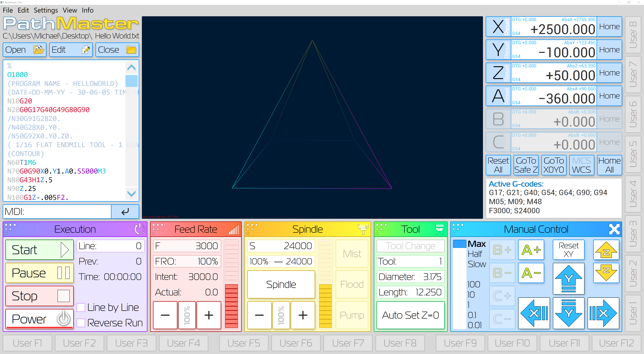644x354 pixels.
Task: Enable Reverse Run checkbox
Action: click(x=81, y=323)
